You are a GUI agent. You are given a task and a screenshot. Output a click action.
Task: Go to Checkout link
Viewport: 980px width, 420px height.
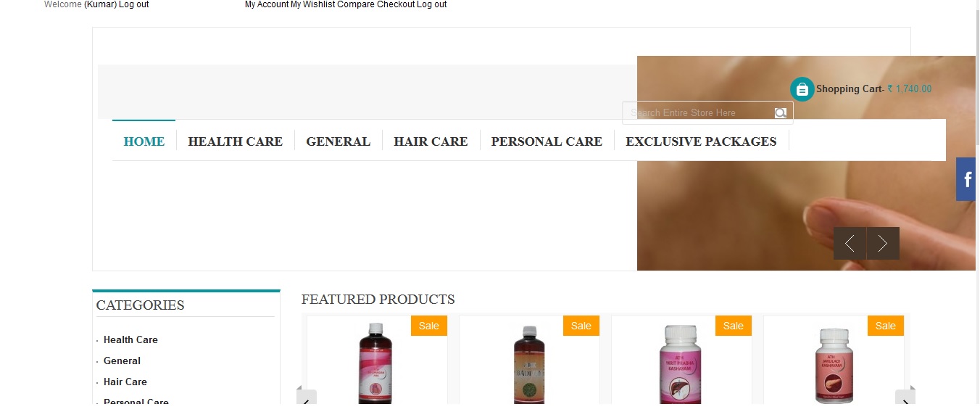coord(396,4)
